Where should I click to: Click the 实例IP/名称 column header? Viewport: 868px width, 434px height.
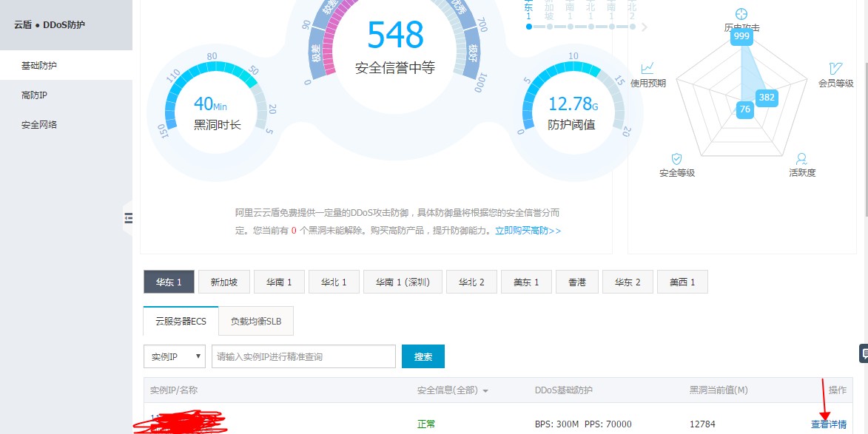click(x=174, y=390)
